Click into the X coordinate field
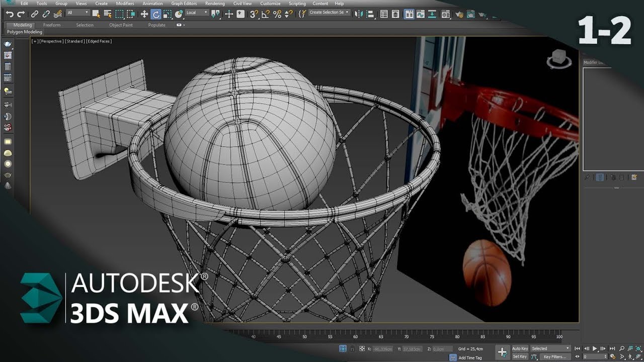Image resolution: width=644 pixels, height=362 pixels. coord(383,348)
